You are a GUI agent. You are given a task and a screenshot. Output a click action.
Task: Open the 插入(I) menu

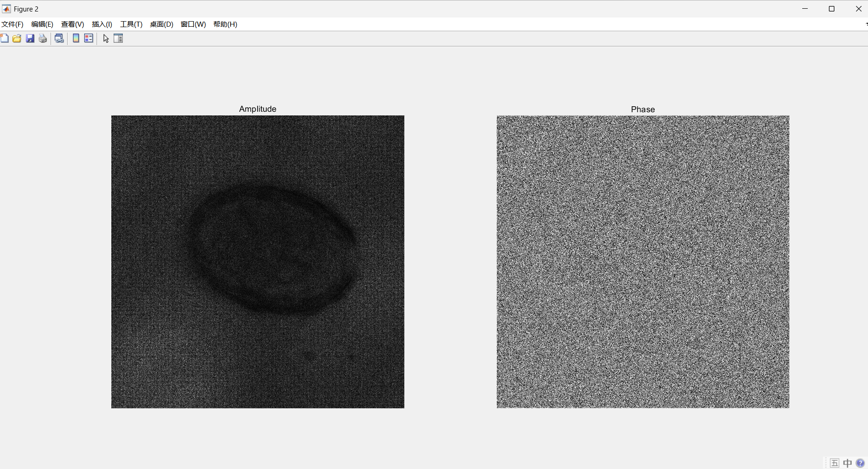(102, 24)
